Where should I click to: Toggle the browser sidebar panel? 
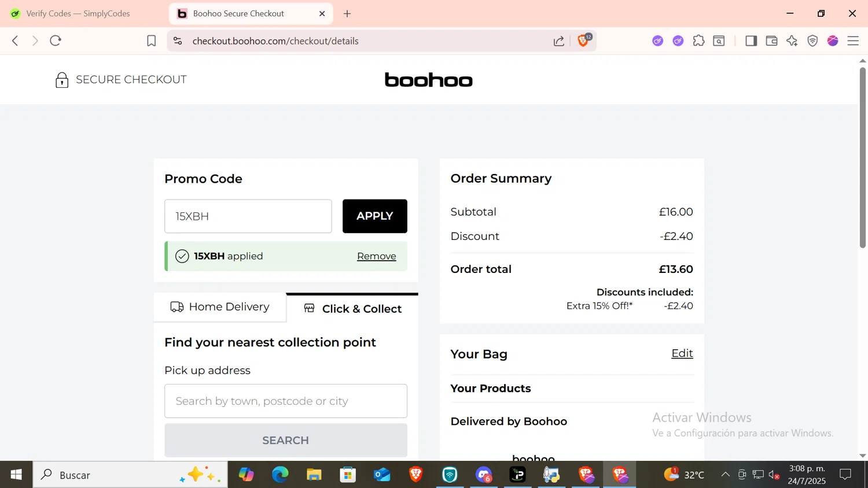tap(751, 40)
